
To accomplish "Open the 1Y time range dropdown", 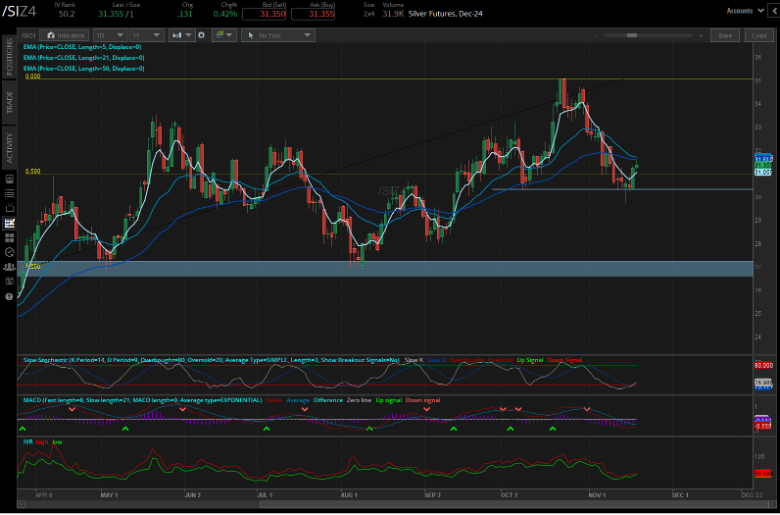I will (146, 35).
